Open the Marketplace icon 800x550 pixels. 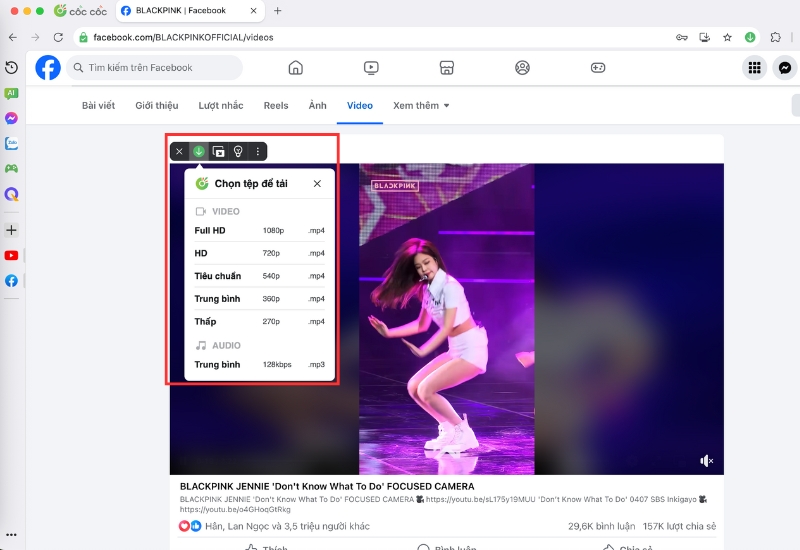(446, 67)
